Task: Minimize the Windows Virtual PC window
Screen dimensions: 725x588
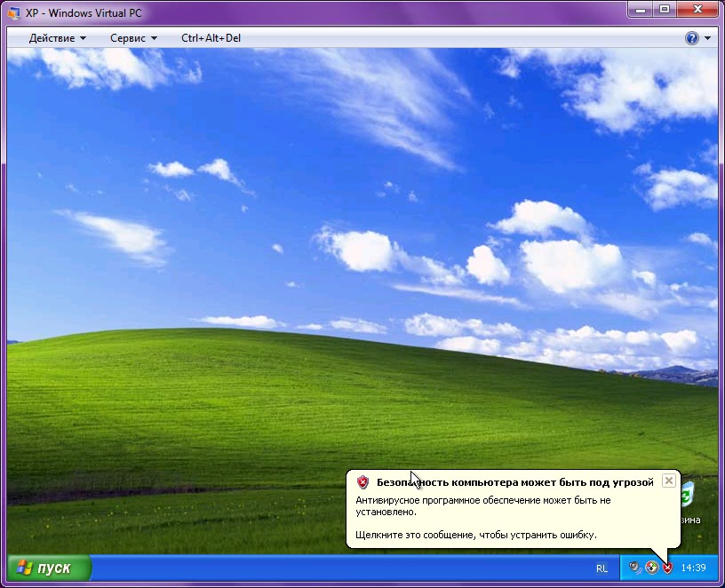Action: pos(641,10)
